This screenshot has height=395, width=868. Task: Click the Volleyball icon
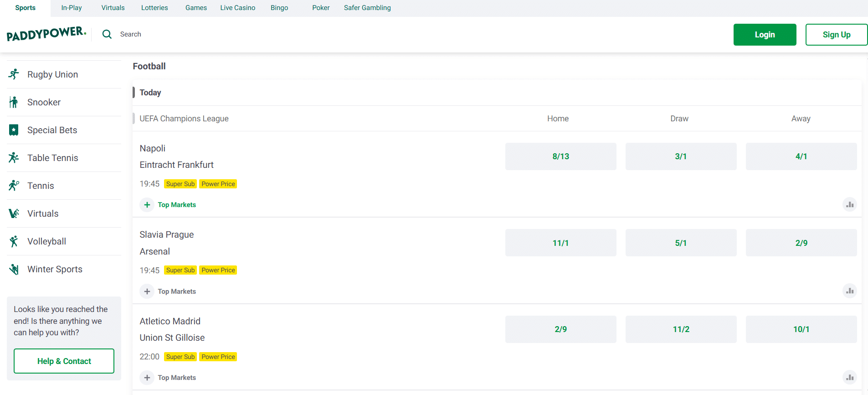point(14,241)
